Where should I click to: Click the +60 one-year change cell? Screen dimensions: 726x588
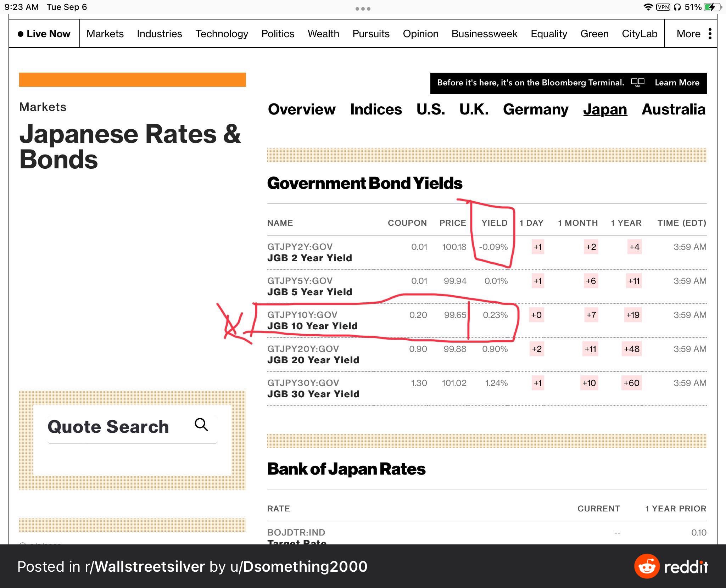pos(631,383)
